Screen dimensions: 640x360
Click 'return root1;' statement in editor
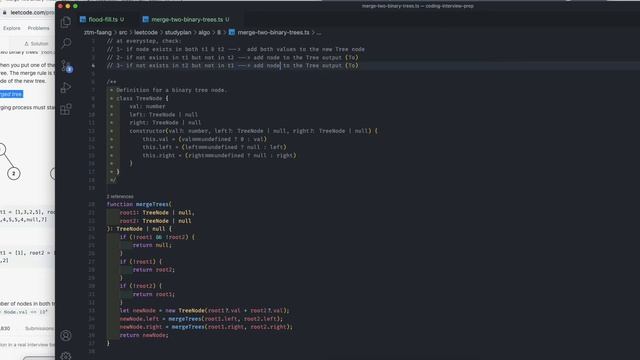click(153, 294)
